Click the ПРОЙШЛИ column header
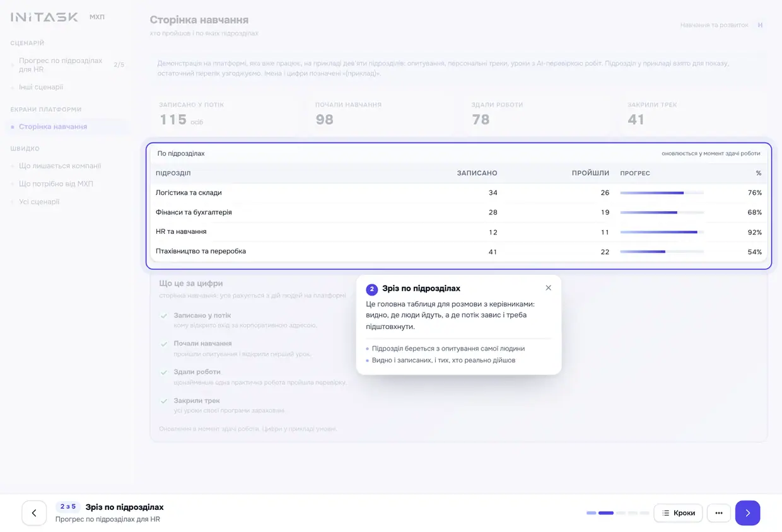 [x=590, y=173]
